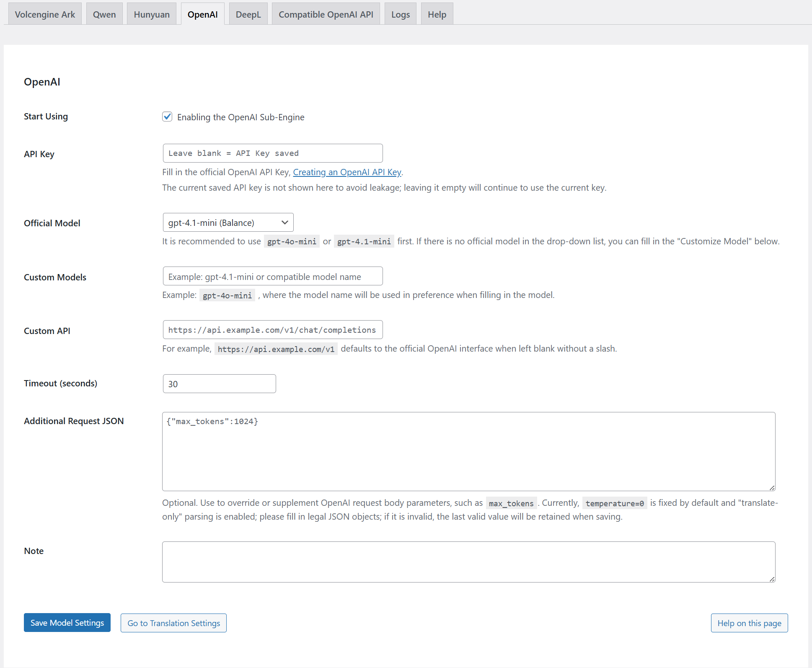The image size is (812, 668).
Task: Focus the Custom API URL field
Action: click(273, 330)
